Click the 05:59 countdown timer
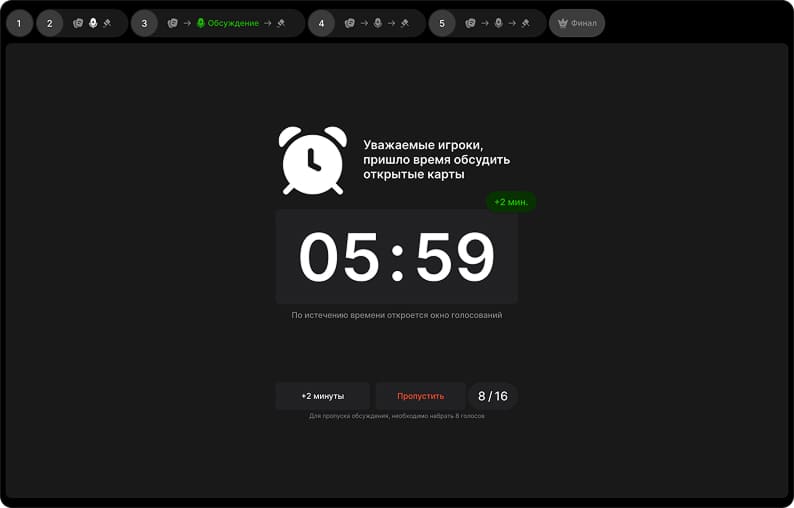The height and width of the screenshot is (508, 794). pyautogui.click(x=396, y=257)
